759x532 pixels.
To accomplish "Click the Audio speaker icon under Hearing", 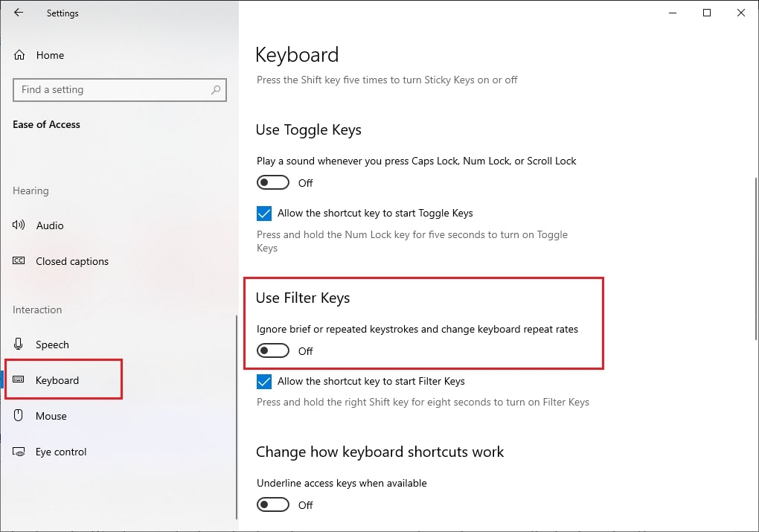I will coord(18,225).
